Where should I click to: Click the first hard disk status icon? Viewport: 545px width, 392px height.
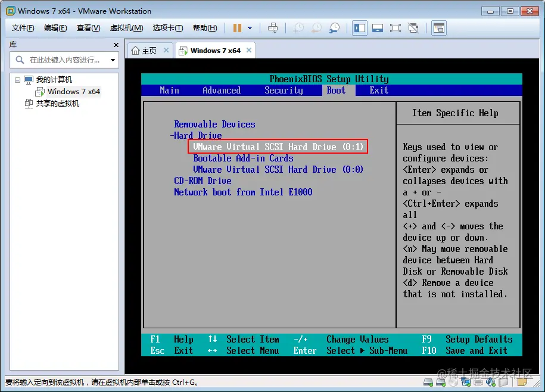point(428,382)
